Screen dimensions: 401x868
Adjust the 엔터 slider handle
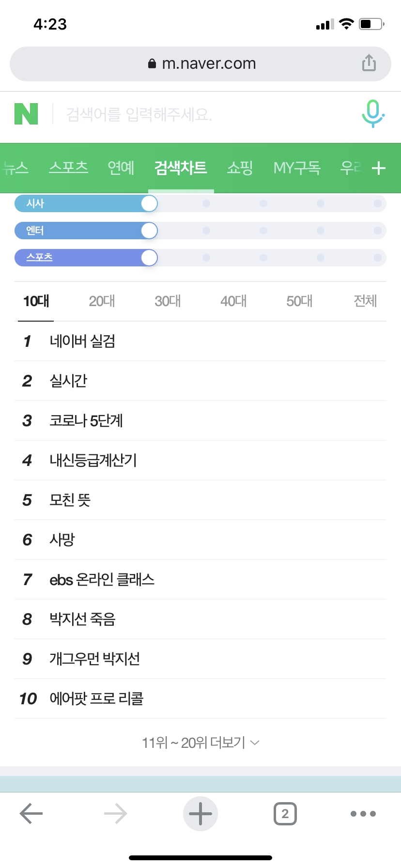pyautogui.click(x=149, y=231)
